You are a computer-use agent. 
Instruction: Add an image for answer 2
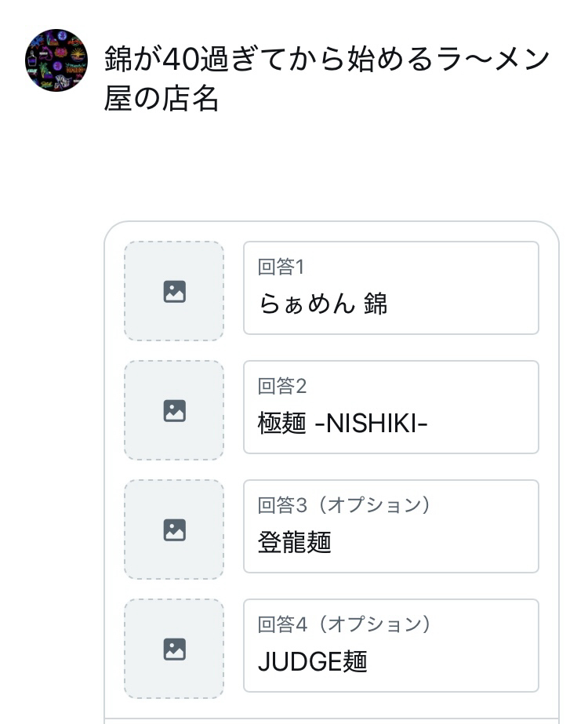coord(174,410)
